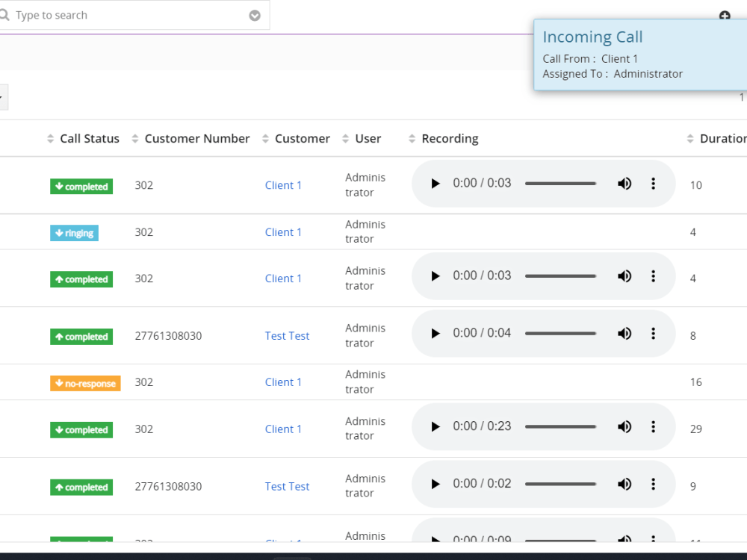Mute the 0:04 Test Test recording
Screen dimensions: 747x560
pos(624,333)
